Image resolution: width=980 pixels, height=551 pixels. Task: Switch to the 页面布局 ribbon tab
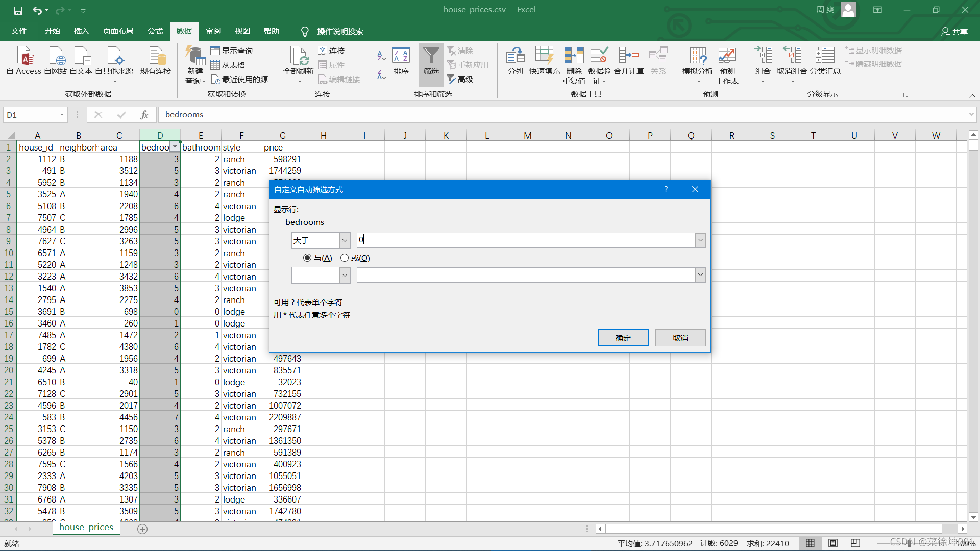[118, 31]
